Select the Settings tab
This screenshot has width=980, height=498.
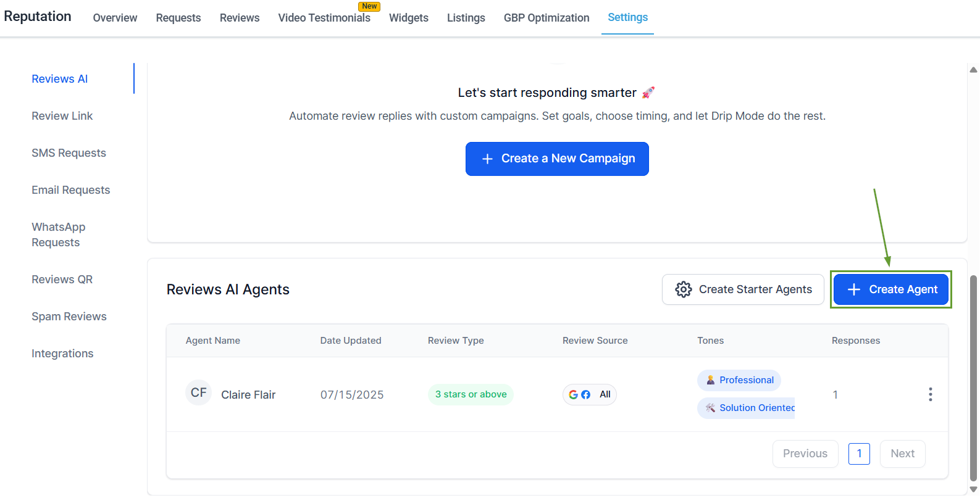[627, 17]
